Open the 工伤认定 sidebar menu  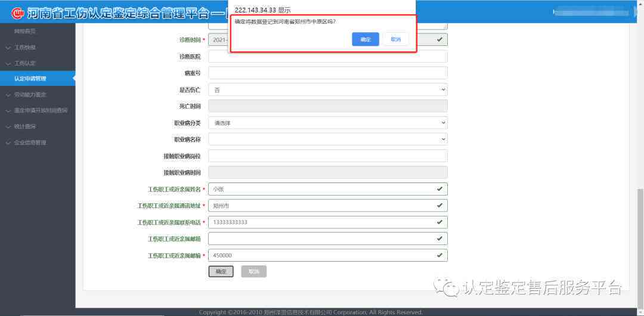coord(25,63)
